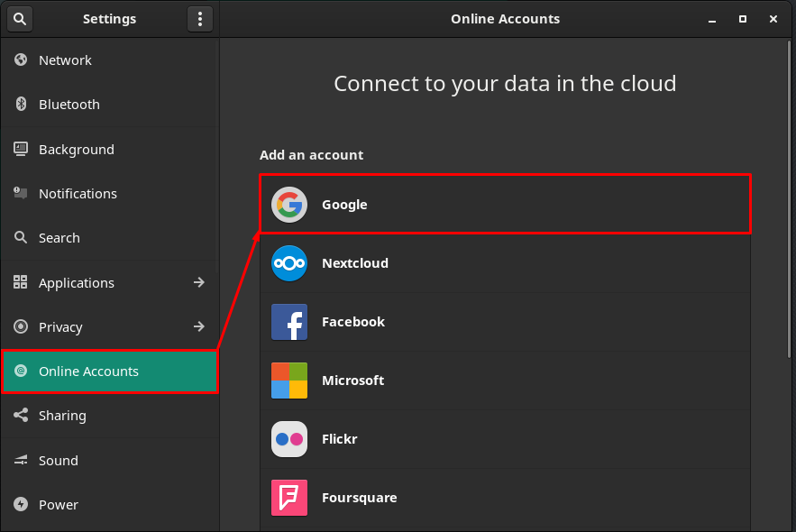Click the Flickr logo icon
This screenshot has height=532, width=796.
(x=289, y=439)
